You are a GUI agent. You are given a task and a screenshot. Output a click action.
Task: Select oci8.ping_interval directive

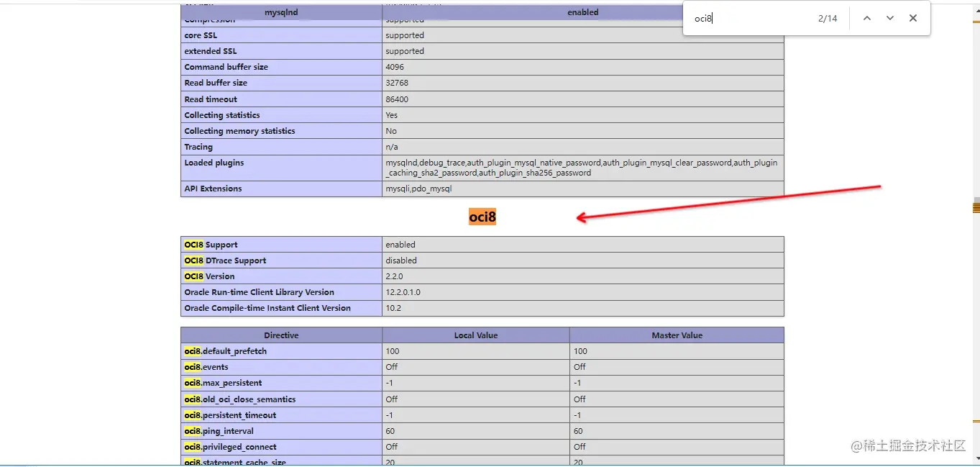coord(219,431)
